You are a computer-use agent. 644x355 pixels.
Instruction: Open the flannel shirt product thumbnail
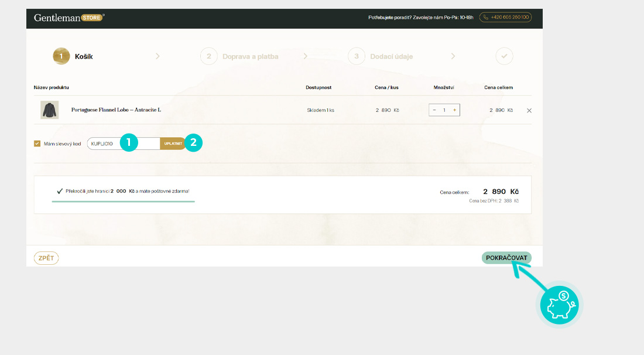49,110
